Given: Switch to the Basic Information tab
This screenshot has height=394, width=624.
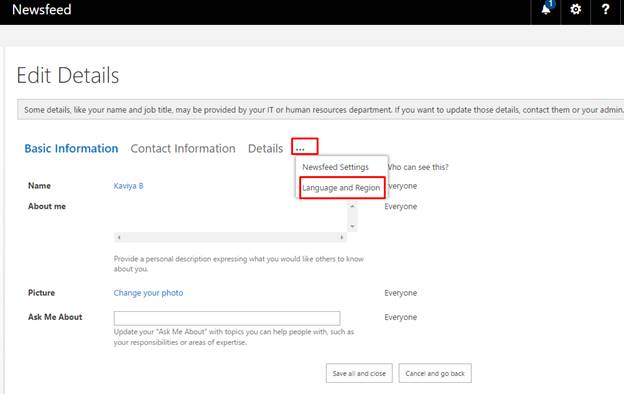Looking at the screenshot, I should (71, 148).
